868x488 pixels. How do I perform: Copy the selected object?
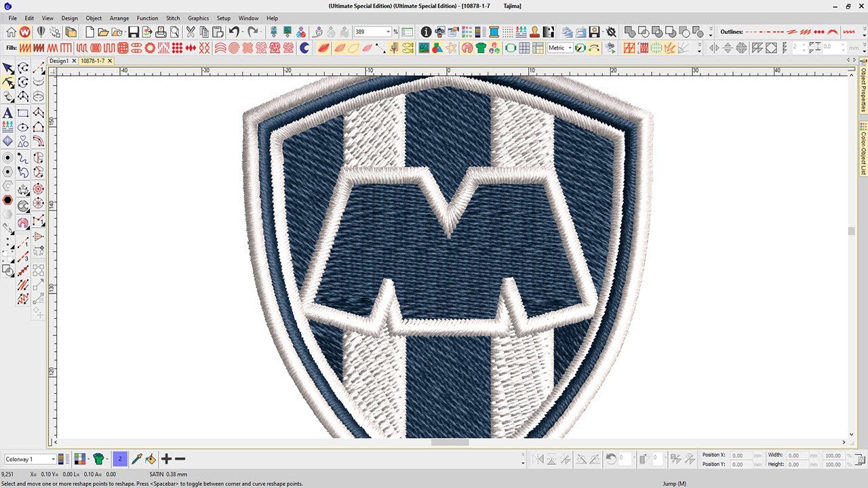[204, 32]
